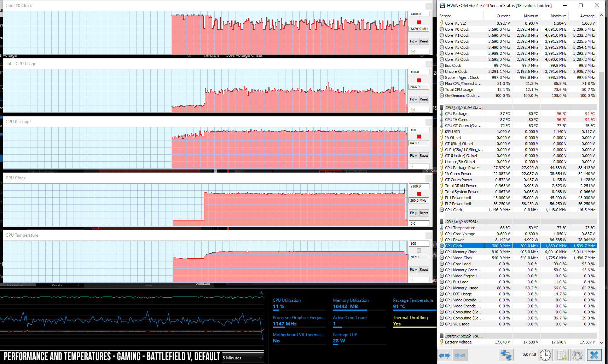The height and width of the screenshot is (364, 608).
Task: Select the PL1 Power Limit row
Action: [518, 198]
